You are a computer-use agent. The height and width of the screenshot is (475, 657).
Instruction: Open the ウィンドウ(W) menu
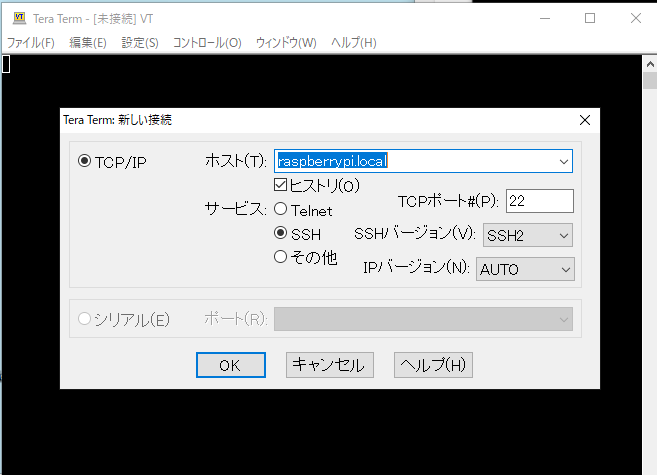click(286, 43)
